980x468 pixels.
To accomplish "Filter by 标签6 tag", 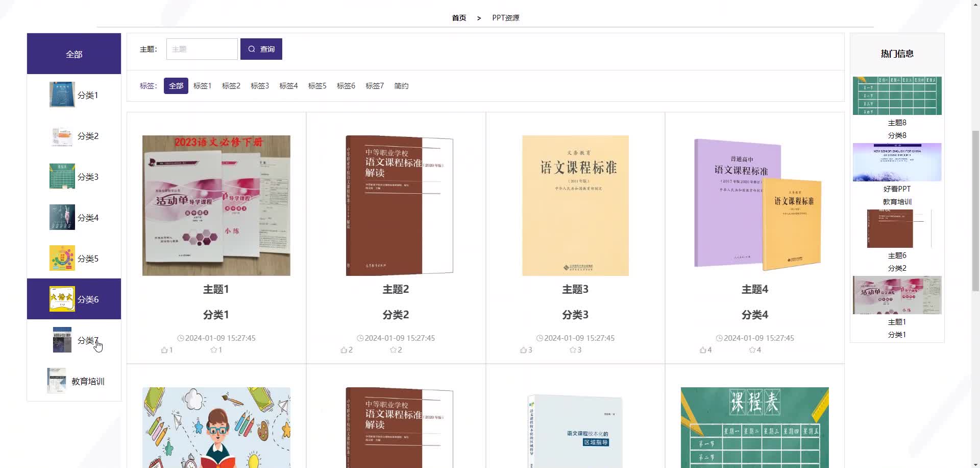I will pos(346,86).
